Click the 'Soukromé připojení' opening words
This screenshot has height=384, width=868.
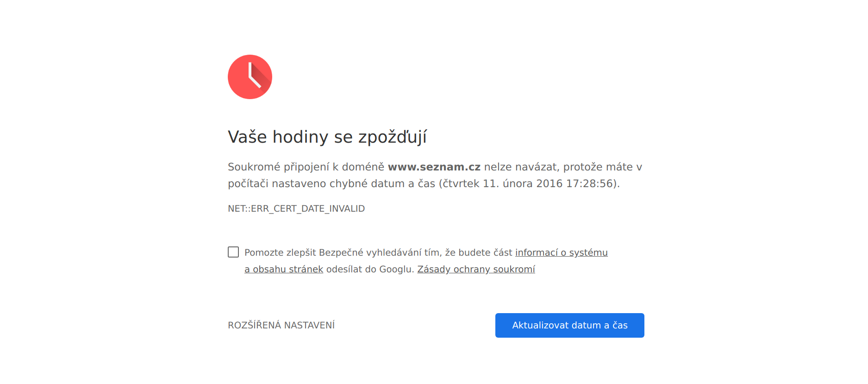click(x=278, y=167)
